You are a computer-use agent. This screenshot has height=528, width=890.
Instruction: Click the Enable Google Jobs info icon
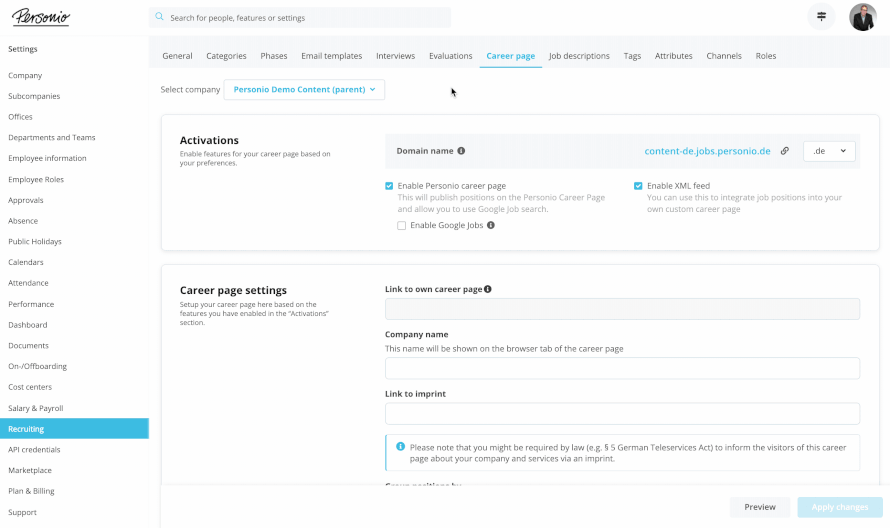pos(491,225)
